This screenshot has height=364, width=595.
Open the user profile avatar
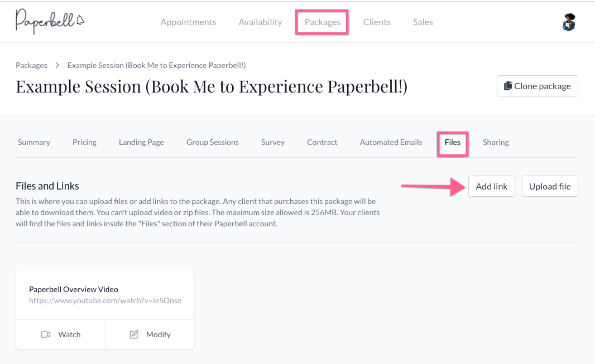(568, 22)
